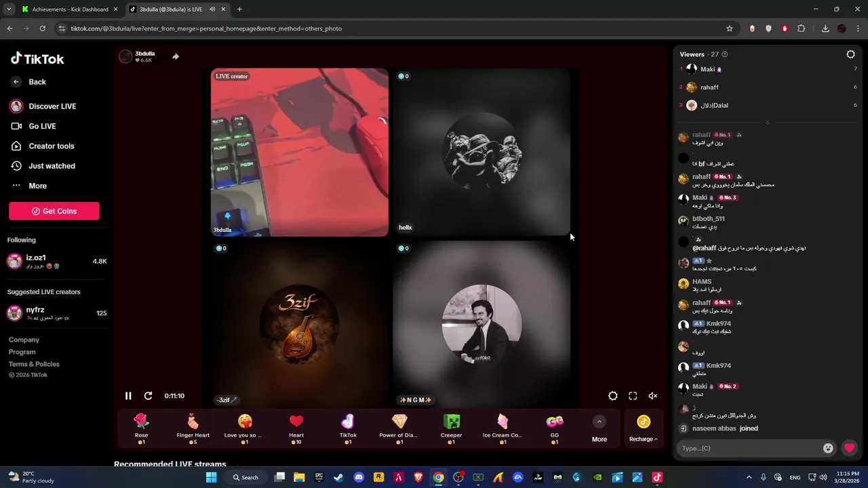Focus the chat message input field
The width and height of the screenshot is (868, 488).
(x=749, y=448)
